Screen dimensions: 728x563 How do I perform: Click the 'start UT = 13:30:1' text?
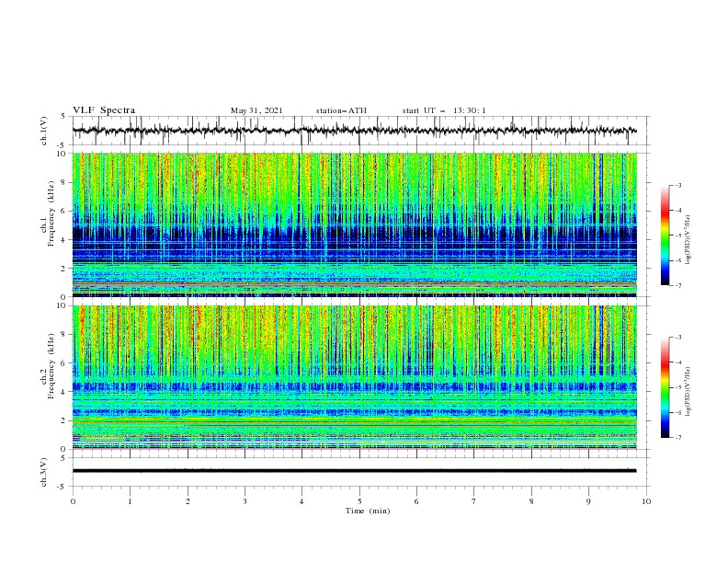(x=444, y=110)
